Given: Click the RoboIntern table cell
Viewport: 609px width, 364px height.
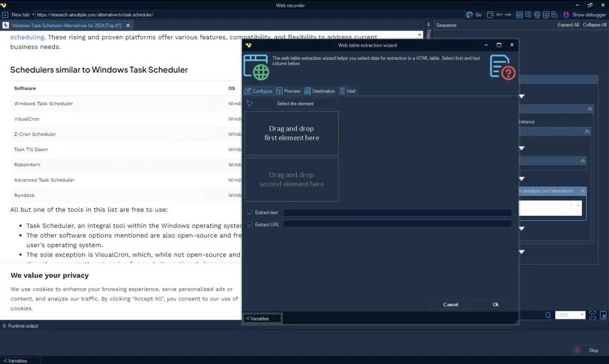Looking at the screenshot, I should coord(27,164).
